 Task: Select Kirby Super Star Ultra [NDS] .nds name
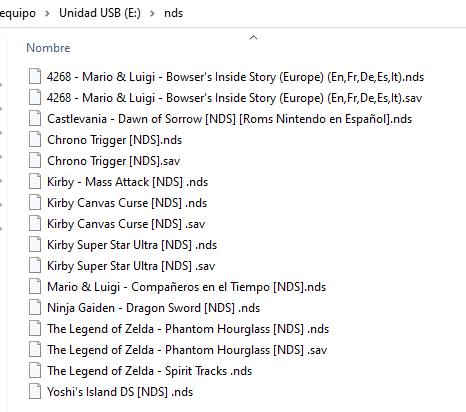click(x=132, y=245)
